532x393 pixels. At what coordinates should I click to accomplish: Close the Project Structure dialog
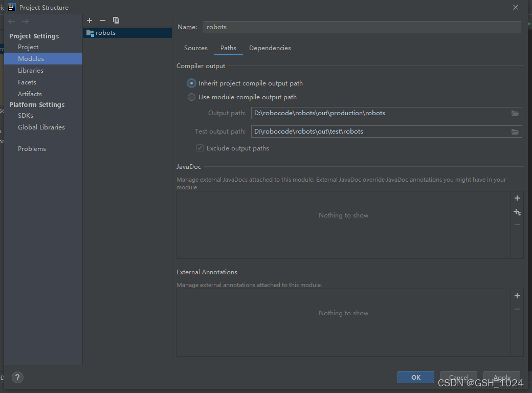click(516, 7)
